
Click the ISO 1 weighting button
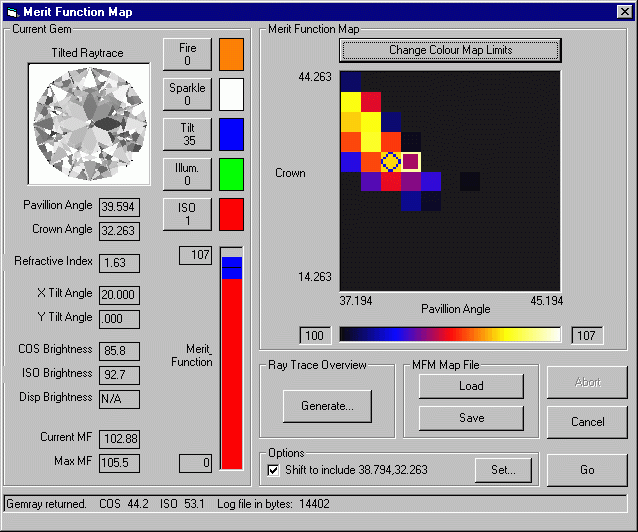coord(188,214)
